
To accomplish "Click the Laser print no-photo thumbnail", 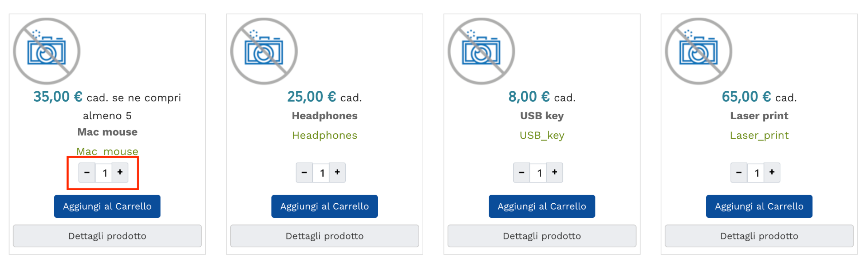I will [698, 51].
